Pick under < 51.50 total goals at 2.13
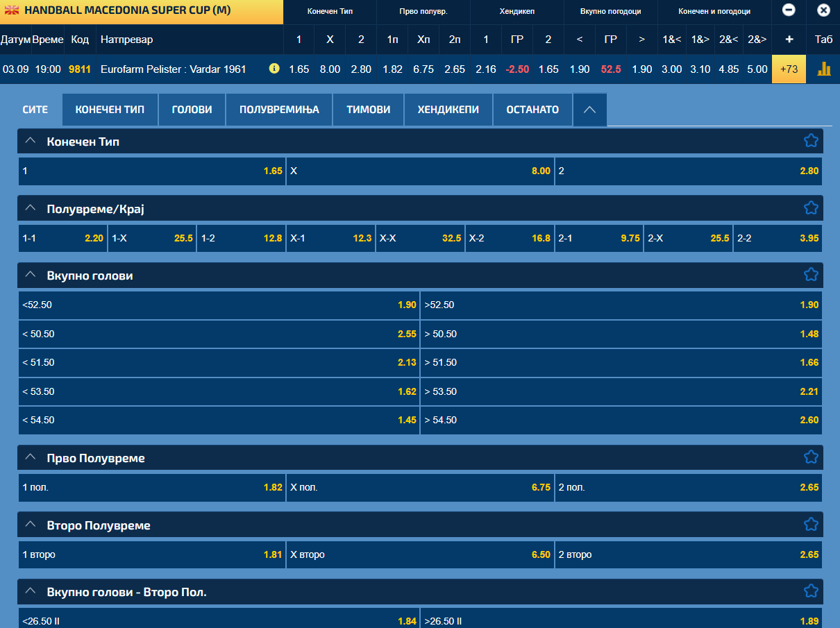Image resolution: width=840 pixels, height=628 pixels. tap(219, 362)
